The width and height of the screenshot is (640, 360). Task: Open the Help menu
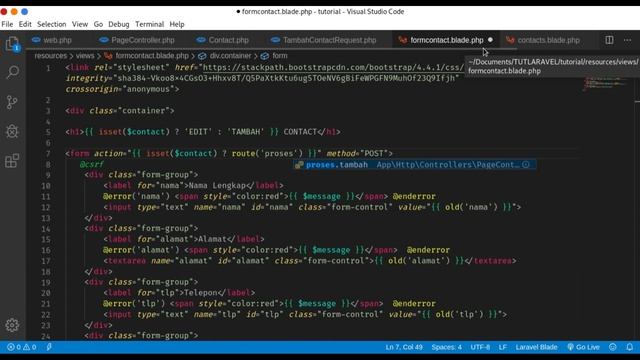click(x=177, y=24)
